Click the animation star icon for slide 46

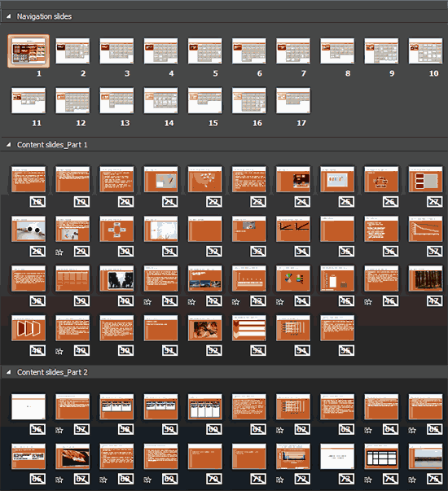368,301
